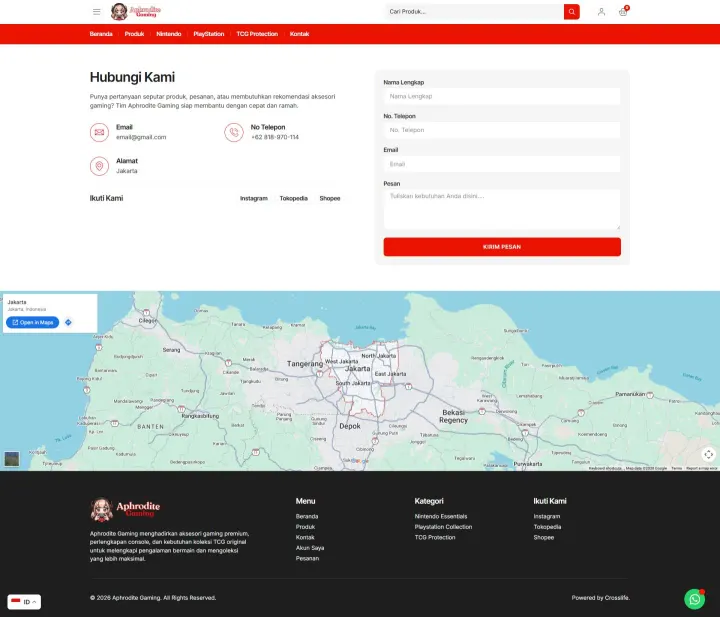This screenshot has height=617, width=720.
Task: Click the +62 818-970-114 phone number
Action: pyautogui.click(x=275, y=137)
